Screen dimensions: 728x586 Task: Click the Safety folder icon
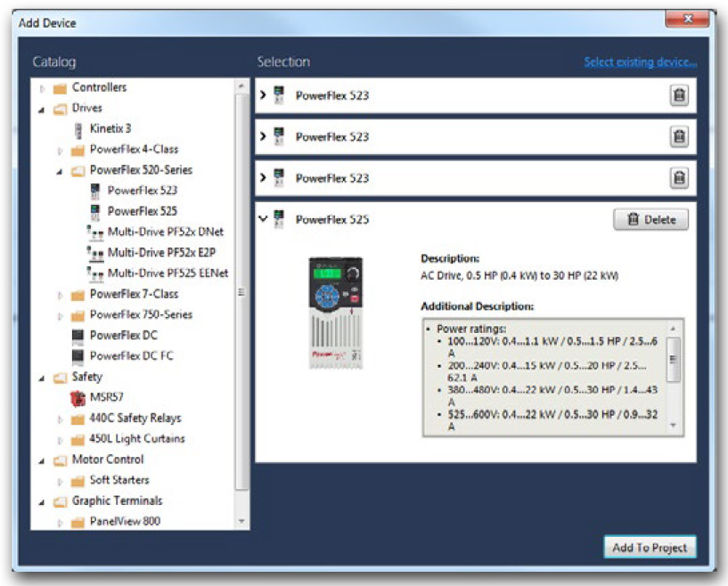point(60,378)
